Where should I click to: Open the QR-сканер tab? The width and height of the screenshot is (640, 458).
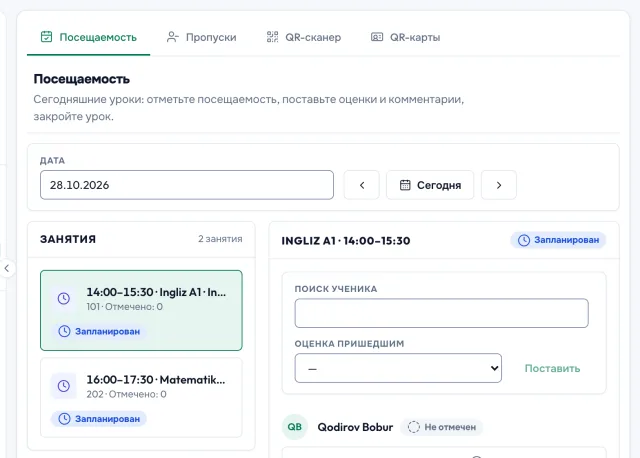304,37
